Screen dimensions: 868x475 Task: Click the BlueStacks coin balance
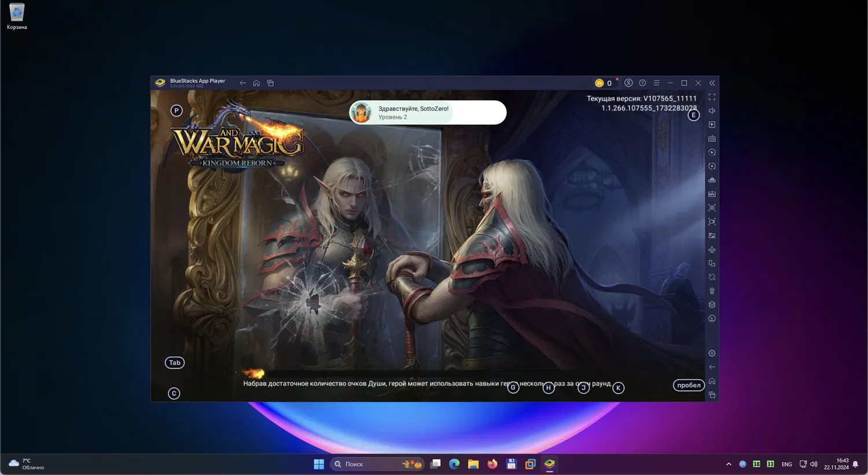click(604, 83)
